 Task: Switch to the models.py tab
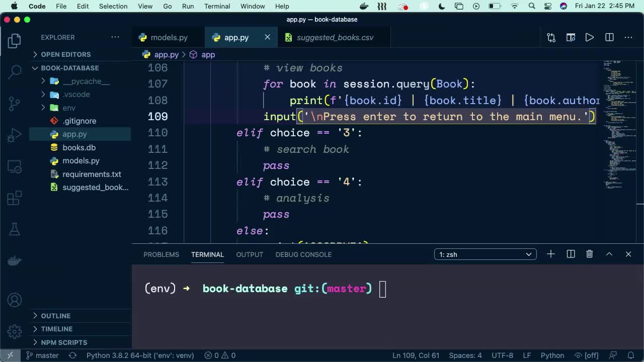[169, 37]
